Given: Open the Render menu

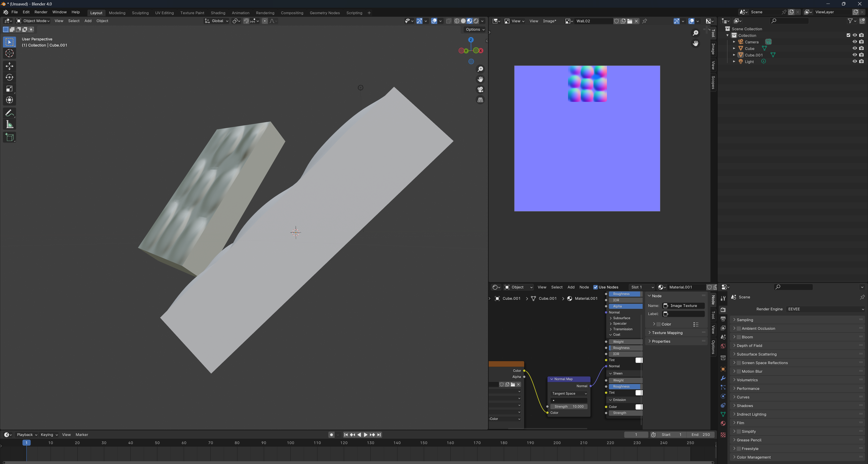Looking at the screenshot, I should click(41, 12).
